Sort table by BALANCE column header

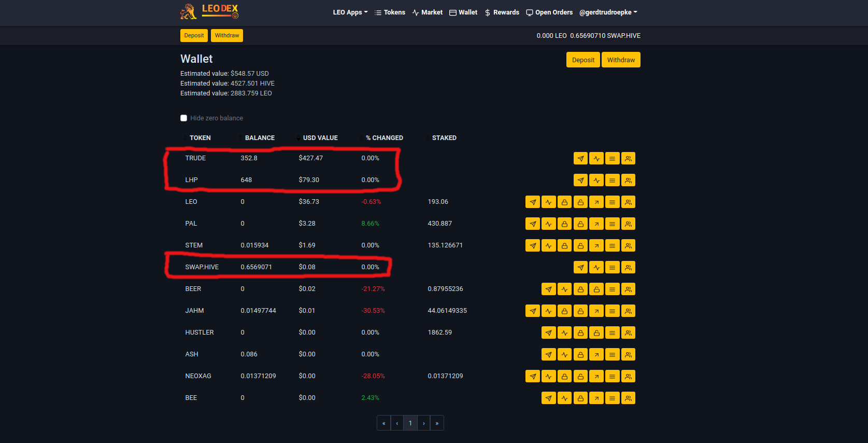point(260,138)
